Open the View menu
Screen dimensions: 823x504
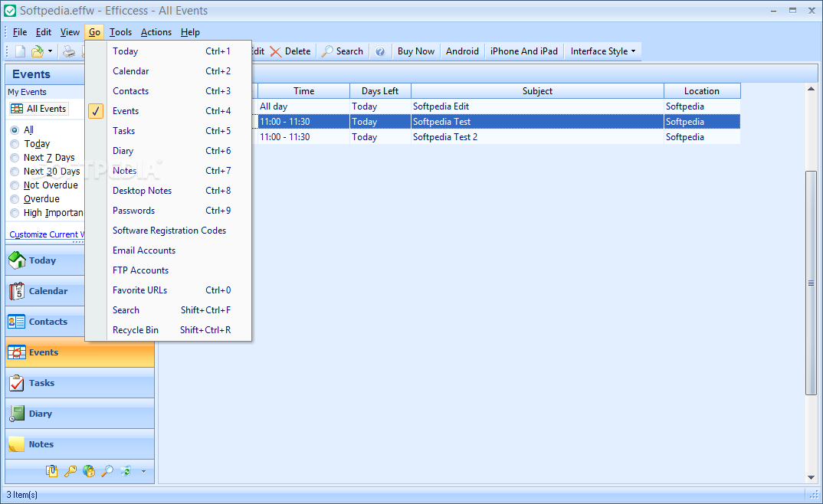tap(70, 32)
